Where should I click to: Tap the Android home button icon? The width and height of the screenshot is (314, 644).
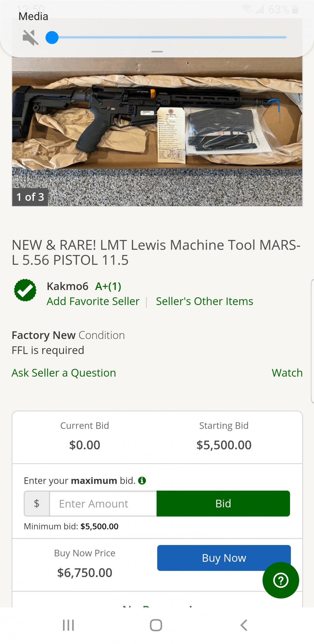pyautogui.click(x=156, y=625)
